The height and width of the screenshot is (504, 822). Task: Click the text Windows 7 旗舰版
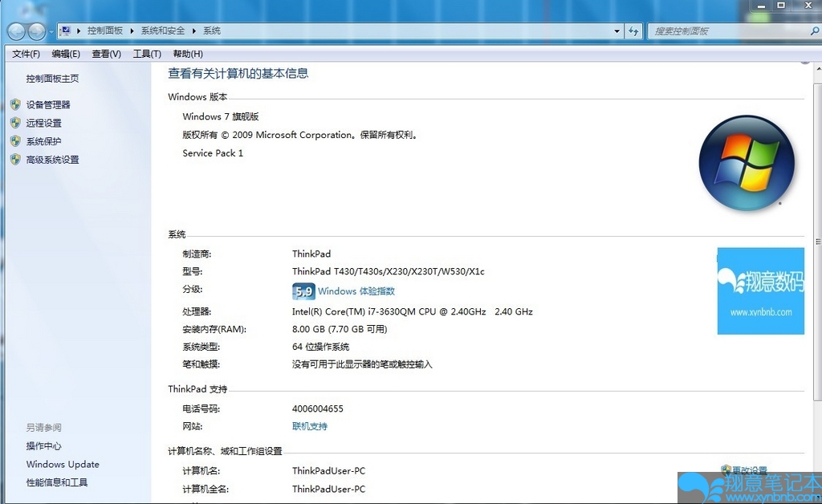click(x=221, y=116)
